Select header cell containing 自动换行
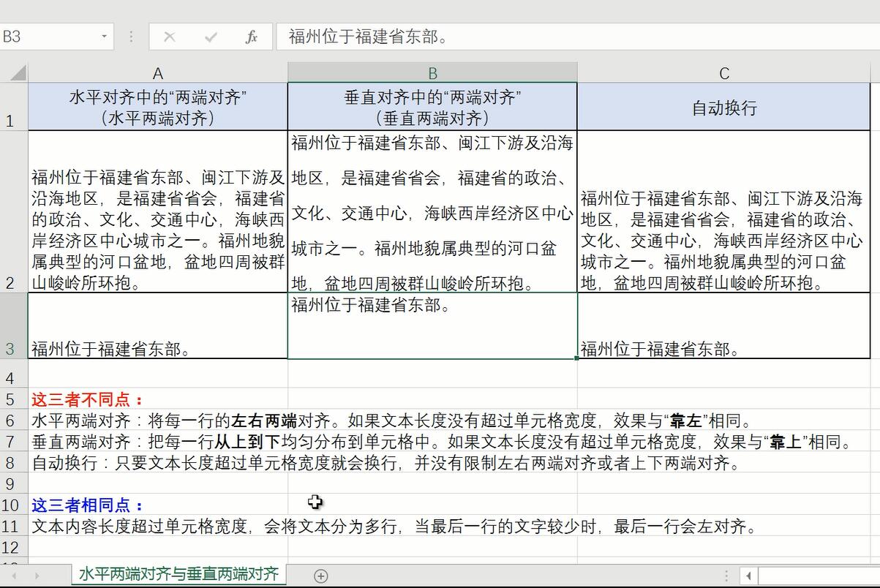The height and width of the screenshot is (588, 880). 723,108
